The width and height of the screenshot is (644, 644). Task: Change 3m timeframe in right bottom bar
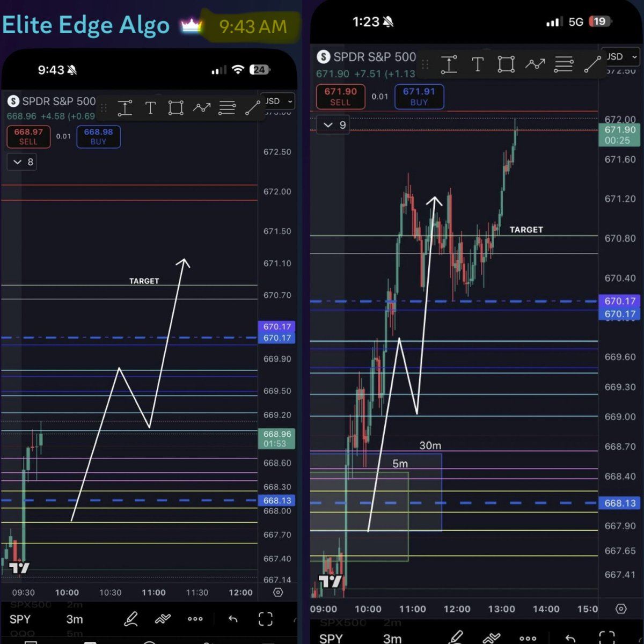click(392, 638)
